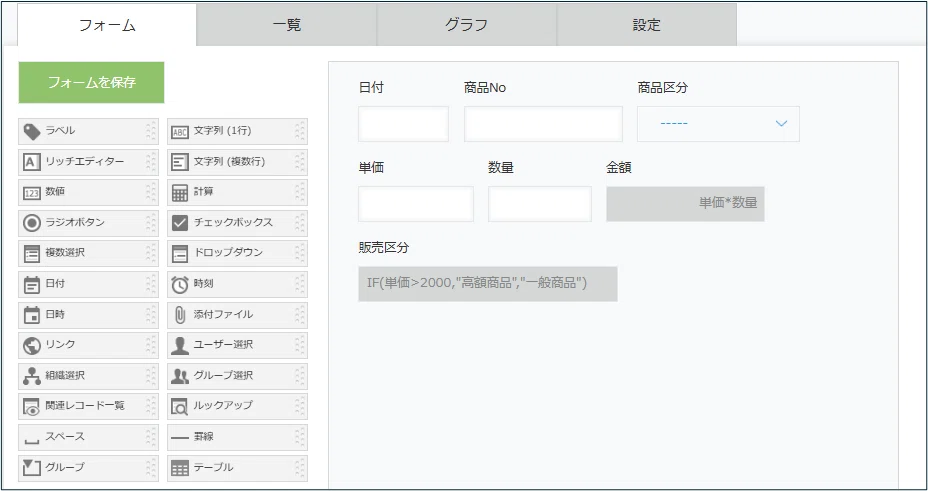Click the 罫線 line icon
Screen dimensions: 928x491
180,438
